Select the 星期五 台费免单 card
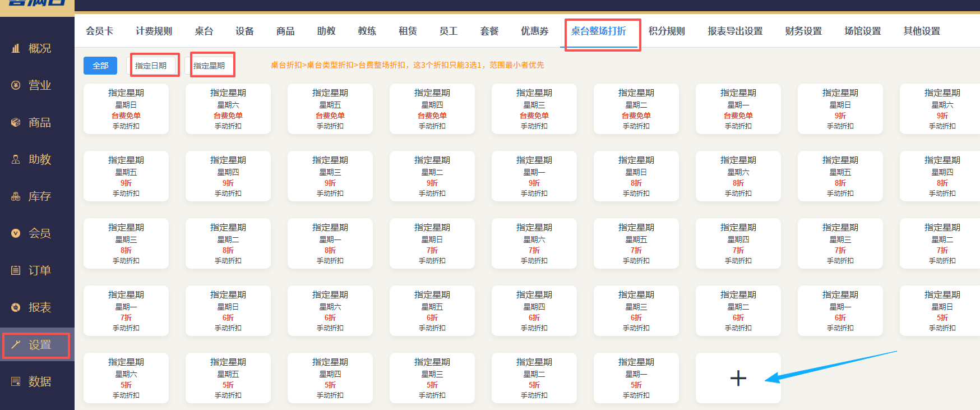This screenshot has width=980, height=410. [330, 109]
